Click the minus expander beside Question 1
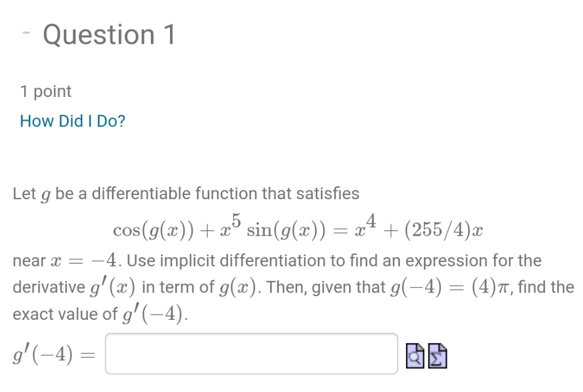 point(27,33)
